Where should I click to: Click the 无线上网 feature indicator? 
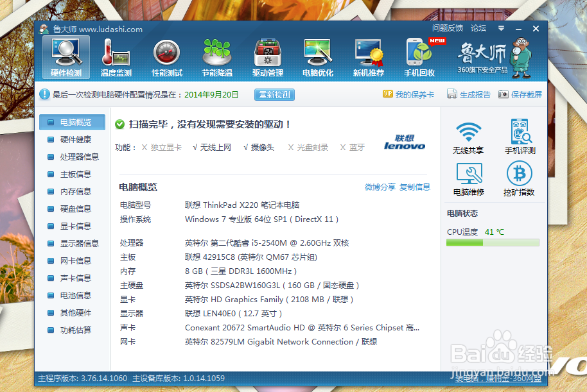click(x=212, y=148)
